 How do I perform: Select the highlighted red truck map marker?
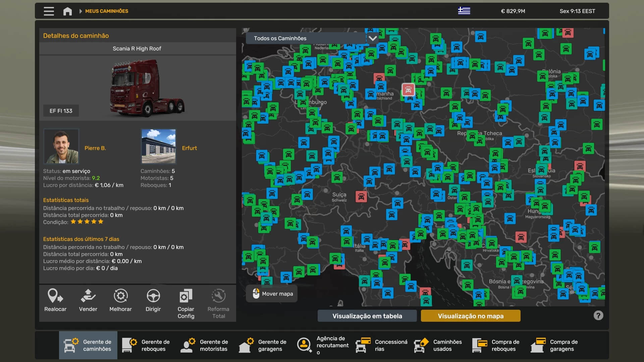(x=408, y=89)
